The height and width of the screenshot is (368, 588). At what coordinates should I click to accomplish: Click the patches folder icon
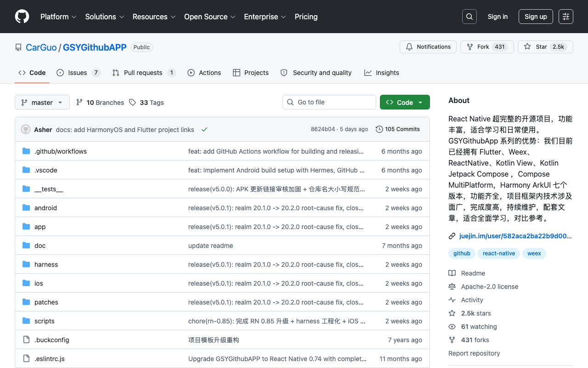click(26, 302)
